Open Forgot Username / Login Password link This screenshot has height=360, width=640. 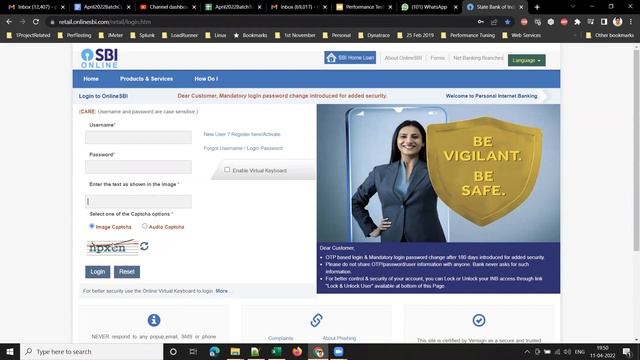(x=243, y=148)
